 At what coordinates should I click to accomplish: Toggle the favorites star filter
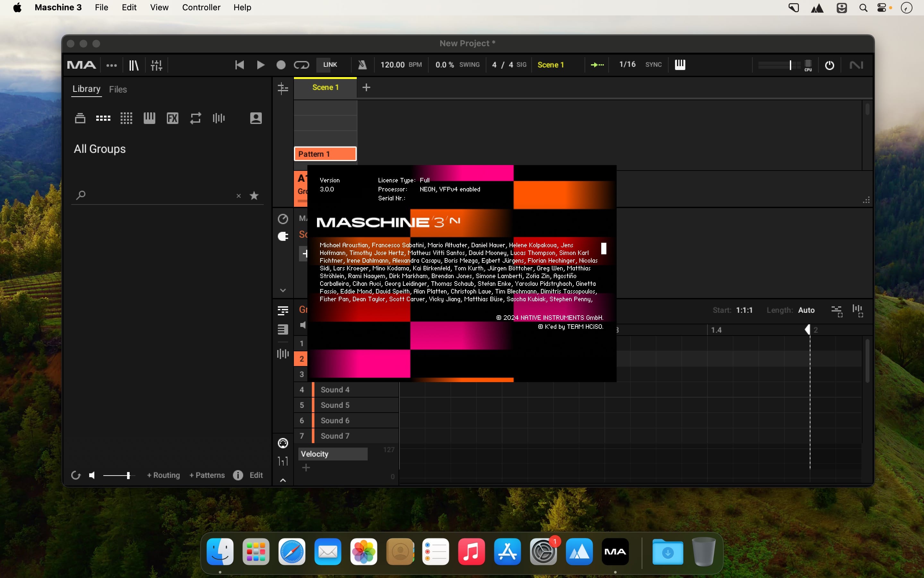coord(254,196)
